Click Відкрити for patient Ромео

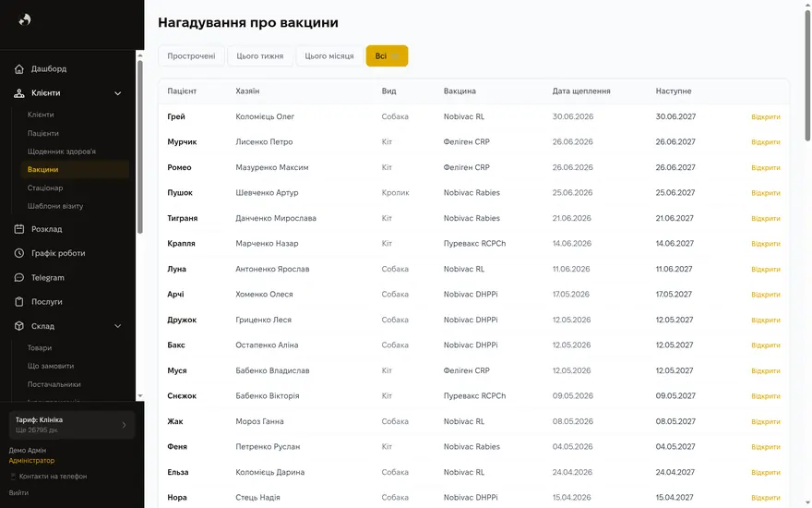point(765,167)
